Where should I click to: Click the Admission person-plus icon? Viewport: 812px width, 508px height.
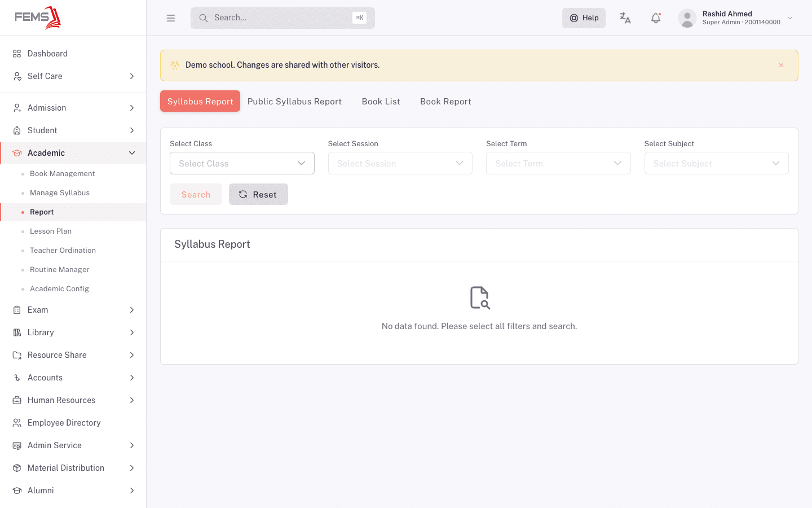point(17,108)
